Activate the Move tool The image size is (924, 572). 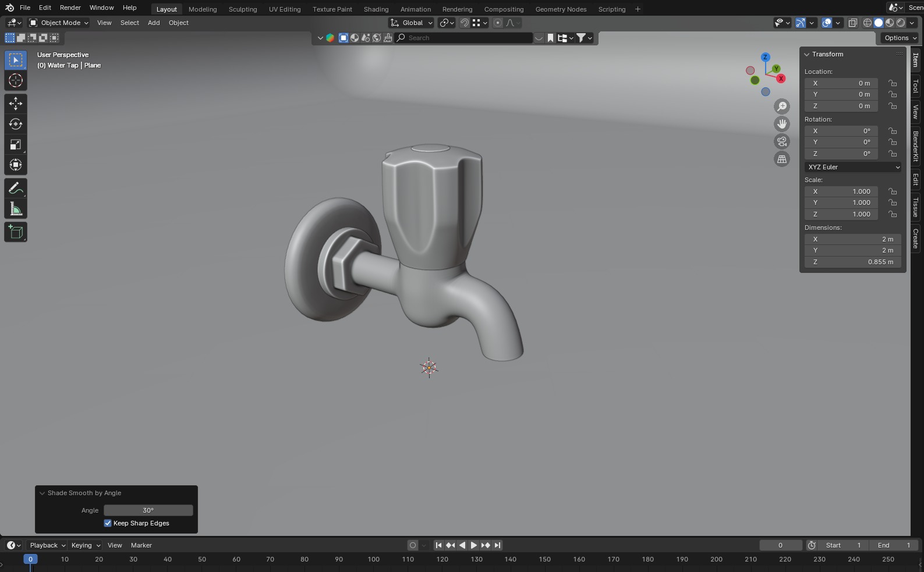[x=16, y=104]
